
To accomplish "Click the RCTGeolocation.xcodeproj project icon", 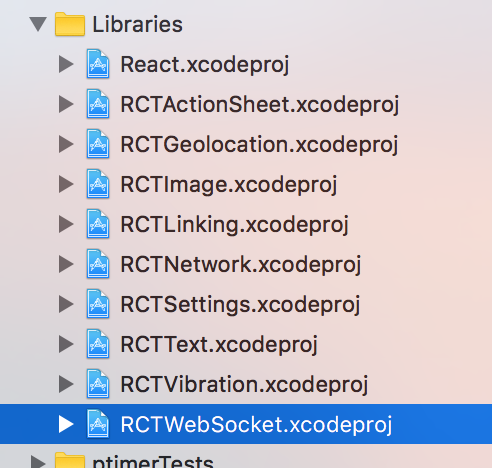I will pos(98,144).
